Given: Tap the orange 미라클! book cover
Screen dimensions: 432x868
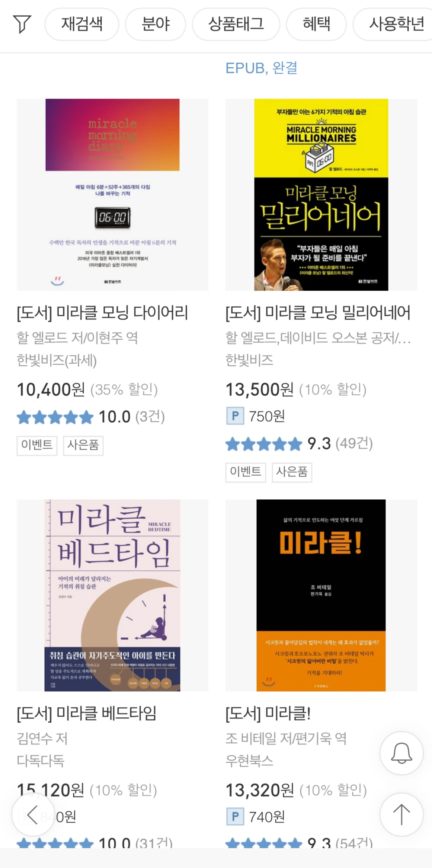Looking at the screenshot, I should pos(321,595).
